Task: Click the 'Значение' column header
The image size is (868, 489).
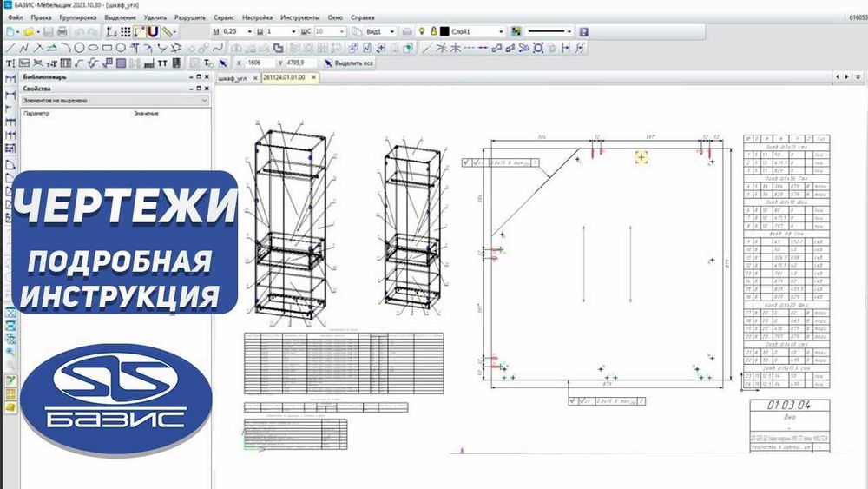Action: tap(146, 113)
